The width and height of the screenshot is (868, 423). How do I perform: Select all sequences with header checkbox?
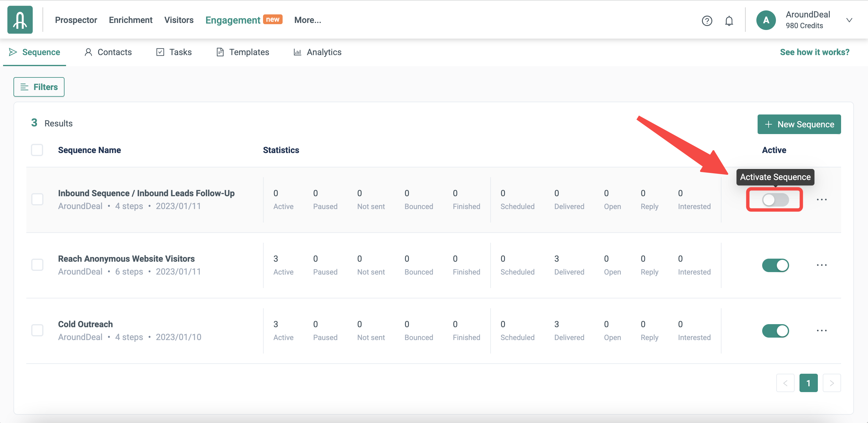click(37, 150)
